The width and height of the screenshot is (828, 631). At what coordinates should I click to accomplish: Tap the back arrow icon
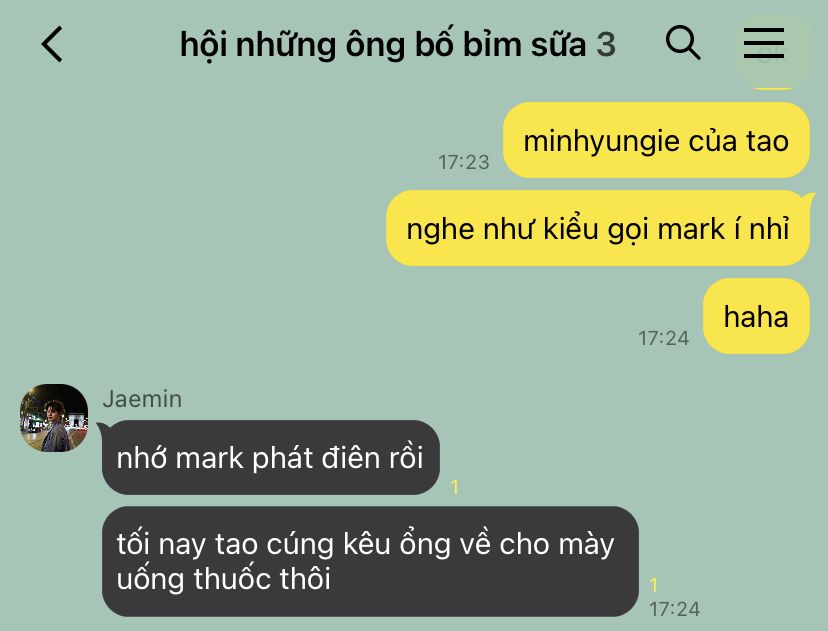[x=52, y=44]
